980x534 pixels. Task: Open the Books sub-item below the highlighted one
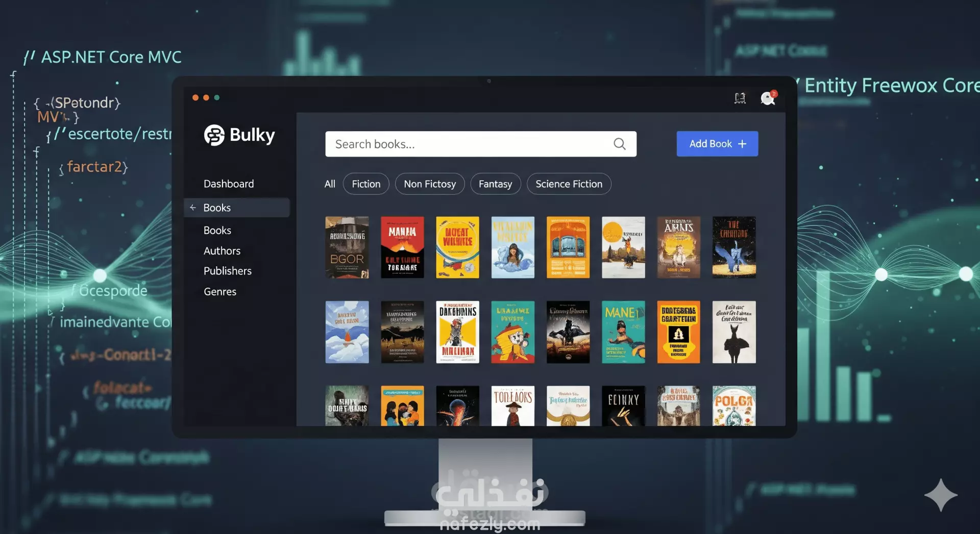click(217, 231)
